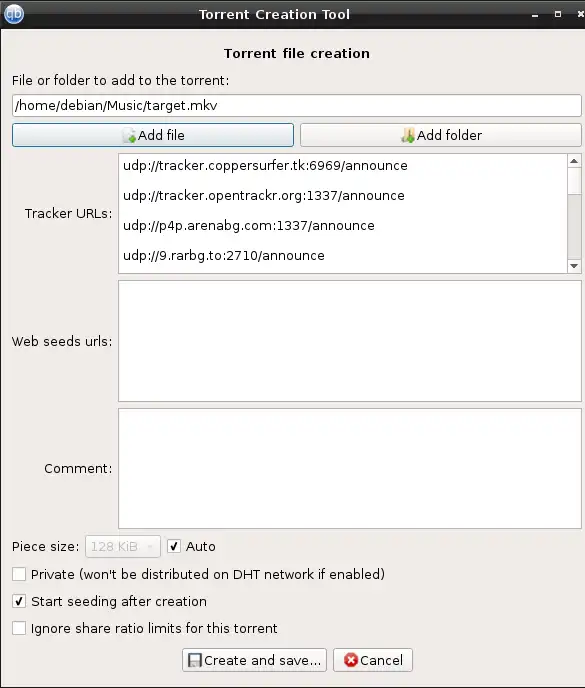Click the green Add file icon
Viewport: 585px width, 688px height.
[x=129, y=136]
